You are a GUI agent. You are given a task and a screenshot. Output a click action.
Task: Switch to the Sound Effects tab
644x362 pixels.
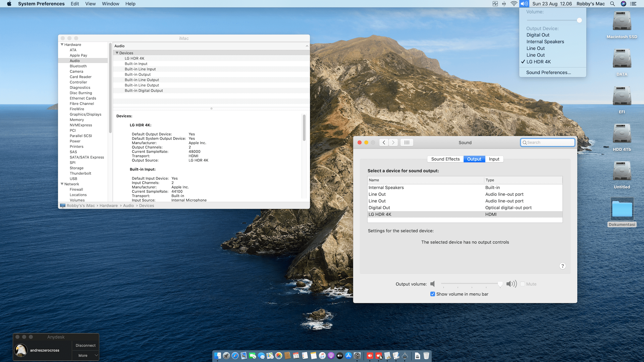point(445,159)
